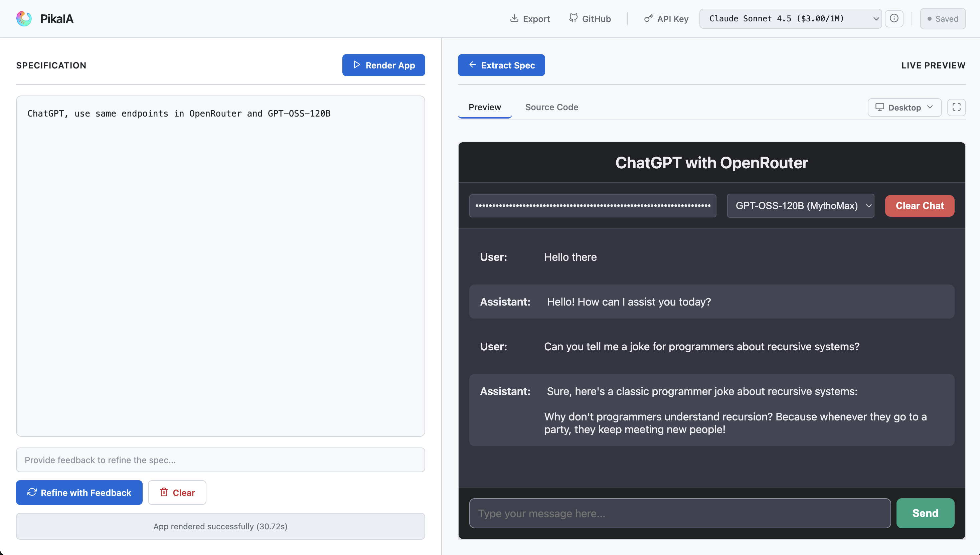
Task: Open the GPT-OSS-120B (MythoMax) model selector
Action: tap(800, 206)
